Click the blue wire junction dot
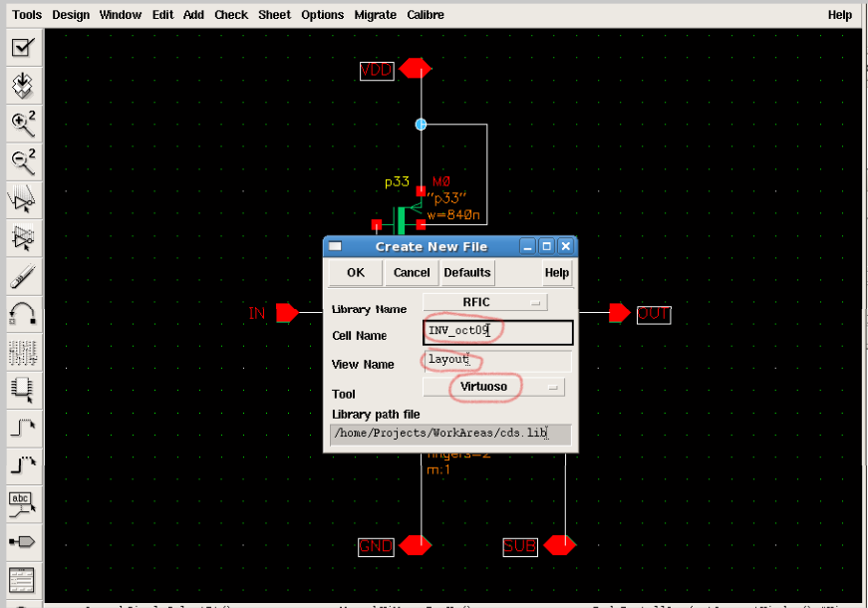The image size is (868, 608). click(421, 125)
